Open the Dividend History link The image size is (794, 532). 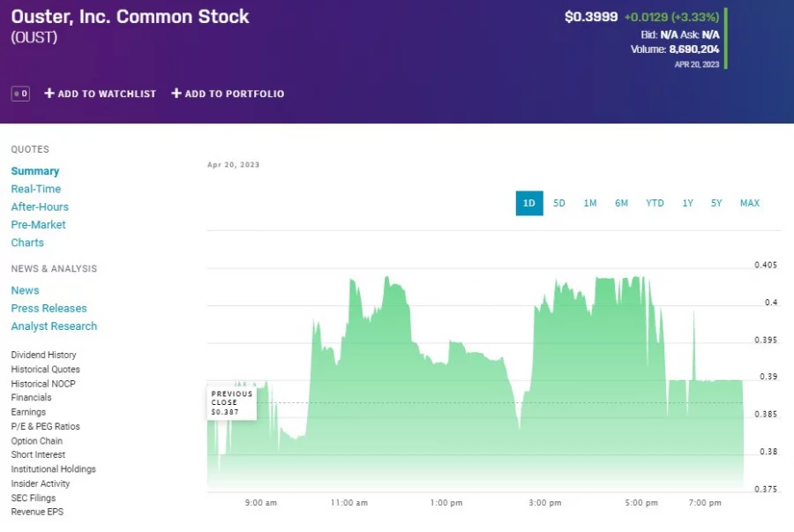click(x=43, y=355)
